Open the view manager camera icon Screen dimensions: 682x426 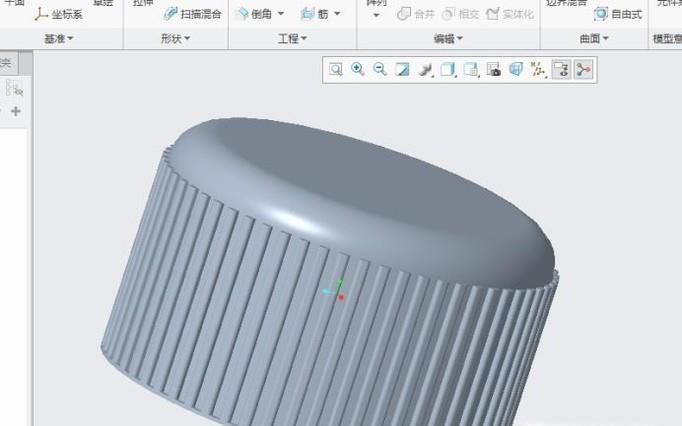493,69
